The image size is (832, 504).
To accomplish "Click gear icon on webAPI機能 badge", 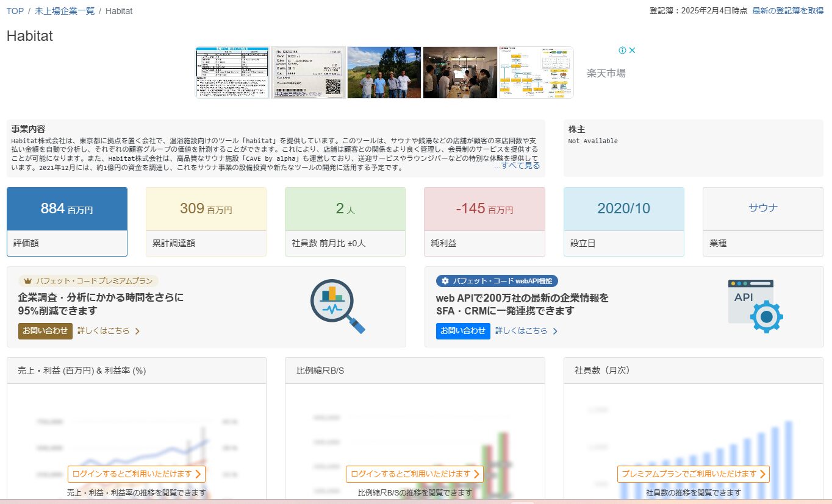I will pyautogui.click(x=445, y=281).
